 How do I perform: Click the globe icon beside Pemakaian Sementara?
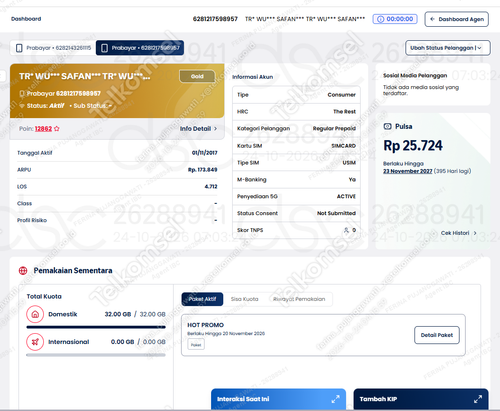(23, 271)
